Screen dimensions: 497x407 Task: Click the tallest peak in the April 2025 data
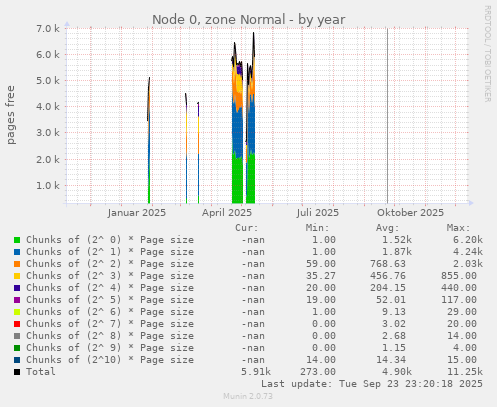coord(254,33)
